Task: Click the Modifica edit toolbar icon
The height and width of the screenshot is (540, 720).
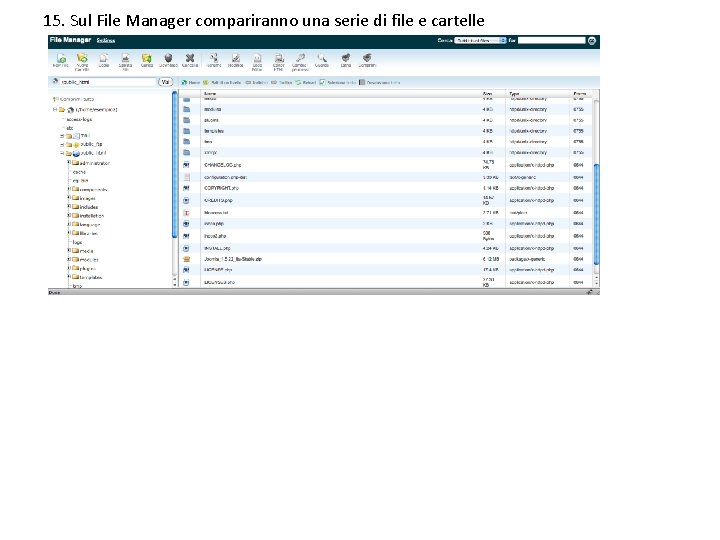Action: tap(236, 60)
